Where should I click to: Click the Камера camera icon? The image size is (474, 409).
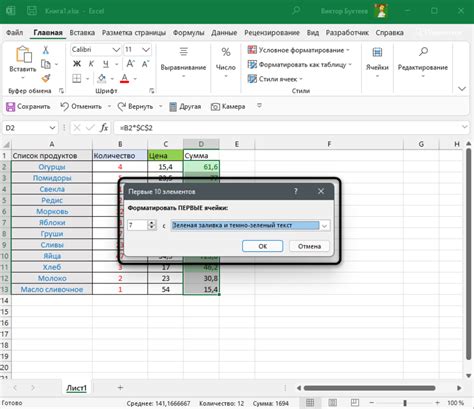pos(215,107)
